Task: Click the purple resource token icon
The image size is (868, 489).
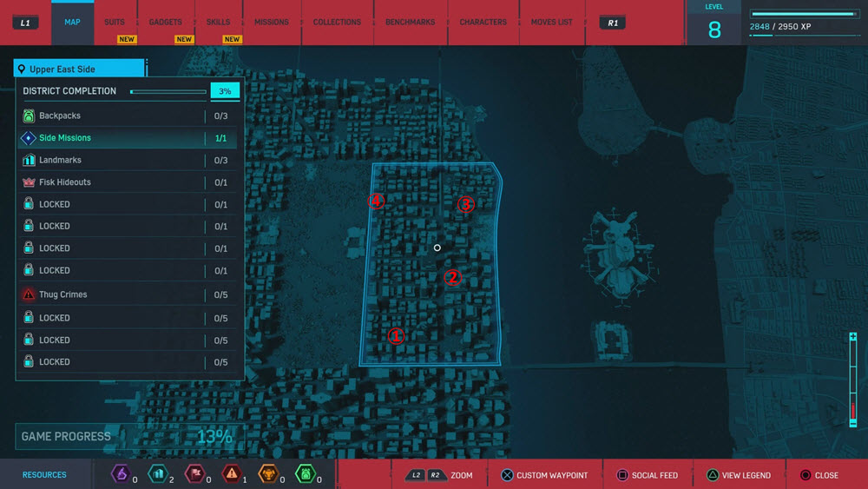Action: click(121, 474)
